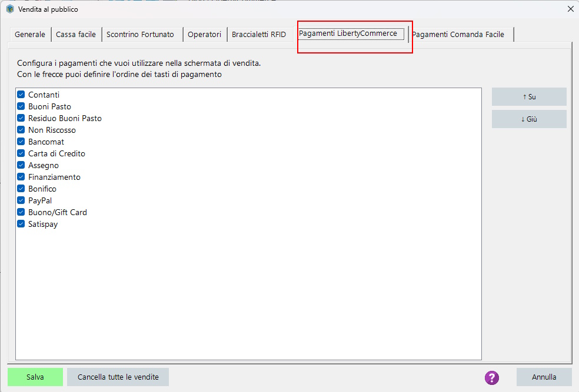Move payment down with Giù button

tap(529, 119)
